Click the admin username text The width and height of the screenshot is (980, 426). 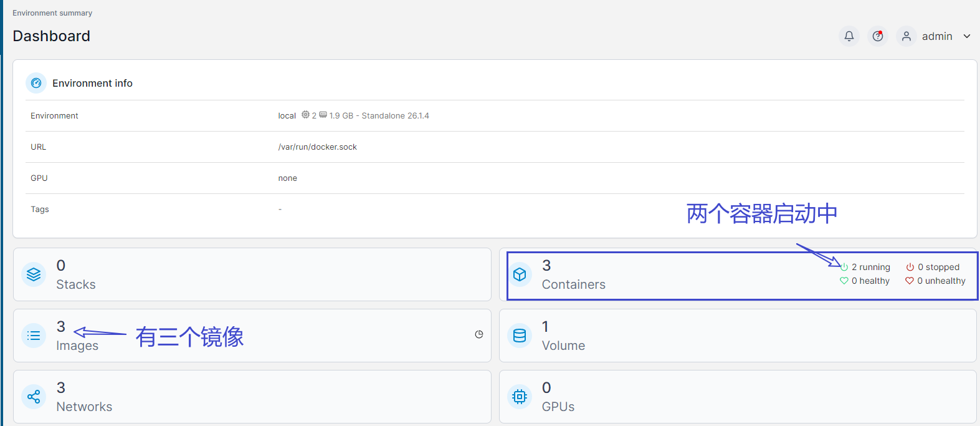click(x=937, y=36)
